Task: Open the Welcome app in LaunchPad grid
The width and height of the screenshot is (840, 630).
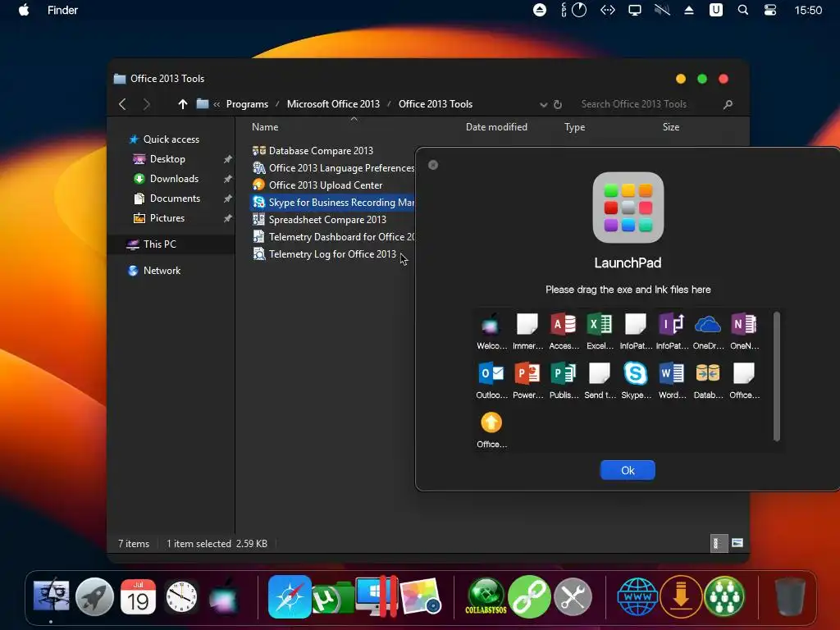Action: [x=491, y=331]
